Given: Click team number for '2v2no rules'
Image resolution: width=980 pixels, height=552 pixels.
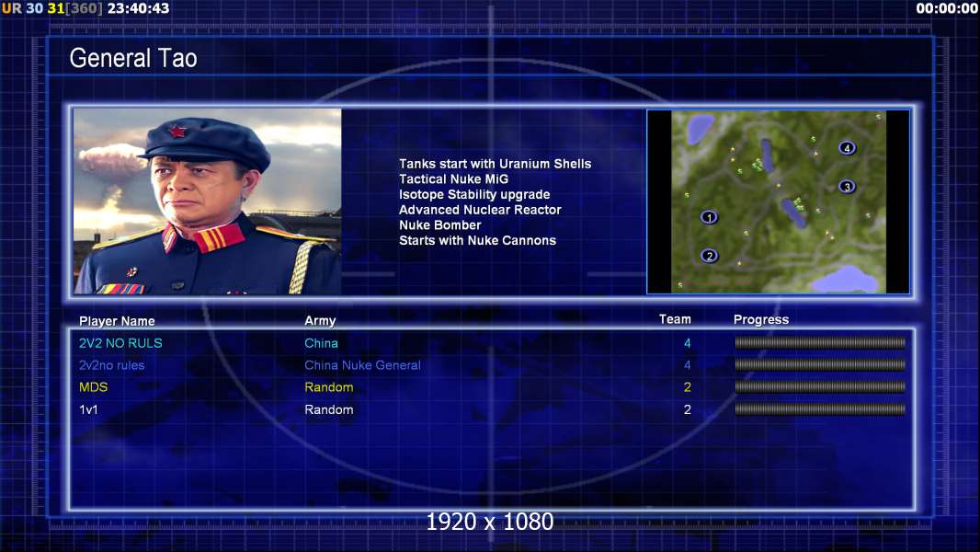Looking at the screenshot, I should [x=688, y=365].
